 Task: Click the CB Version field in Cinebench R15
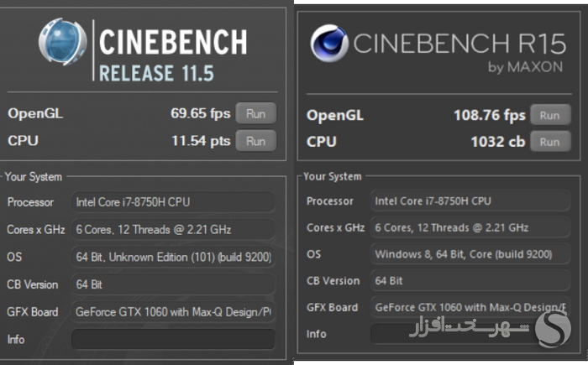(x=470, y=281)
